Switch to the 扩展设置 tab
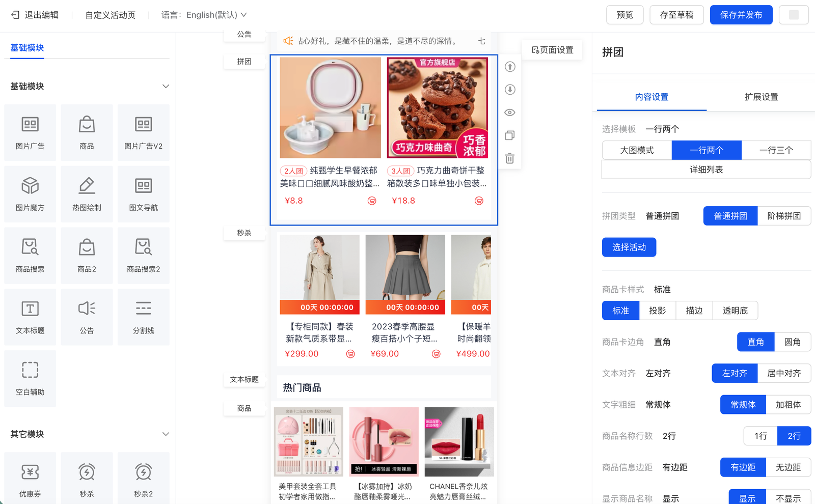 point(761,97)
